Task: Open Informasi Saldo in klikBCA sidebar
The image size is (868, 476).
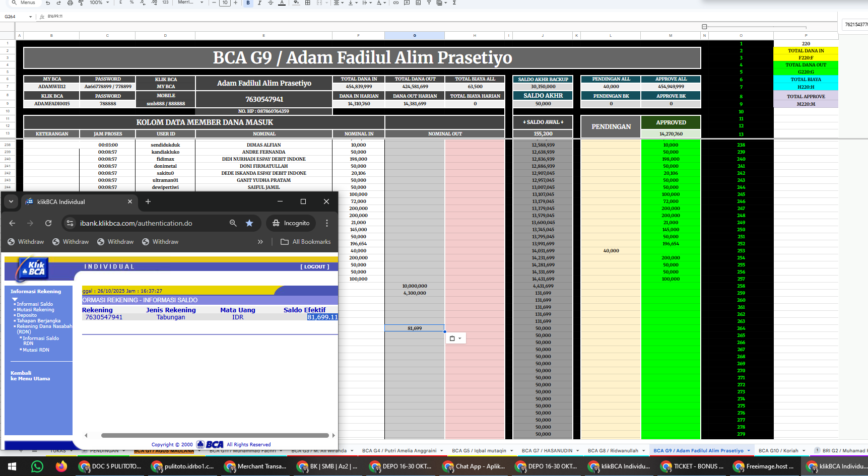Action: [35, 304]
